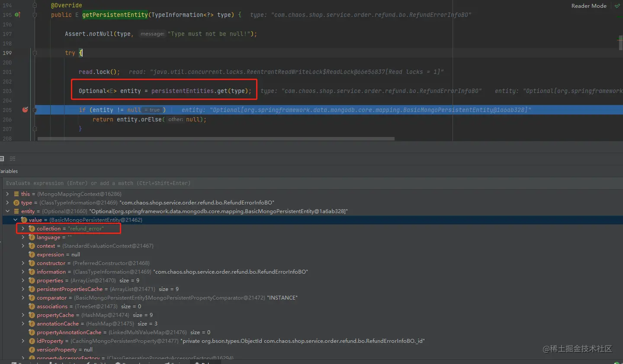Click the 'p' parameter icon beside 'type'
This screenshot has height=364, width=623.
pyautogui.click(x=16, y=203)
